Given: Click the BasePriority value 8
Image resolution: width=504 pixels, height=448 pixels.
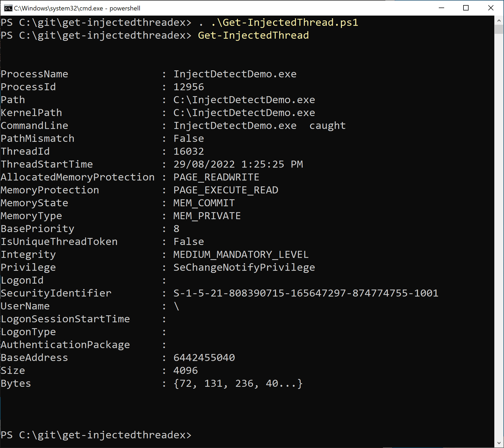Looking at the screenshot, I should point(176,229).
